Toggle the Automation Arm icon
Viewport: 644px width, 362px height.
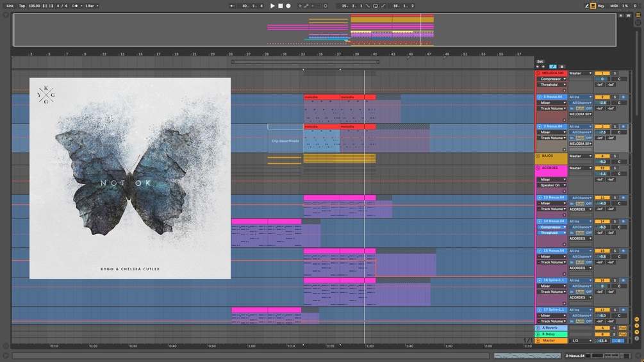(306, 6)
